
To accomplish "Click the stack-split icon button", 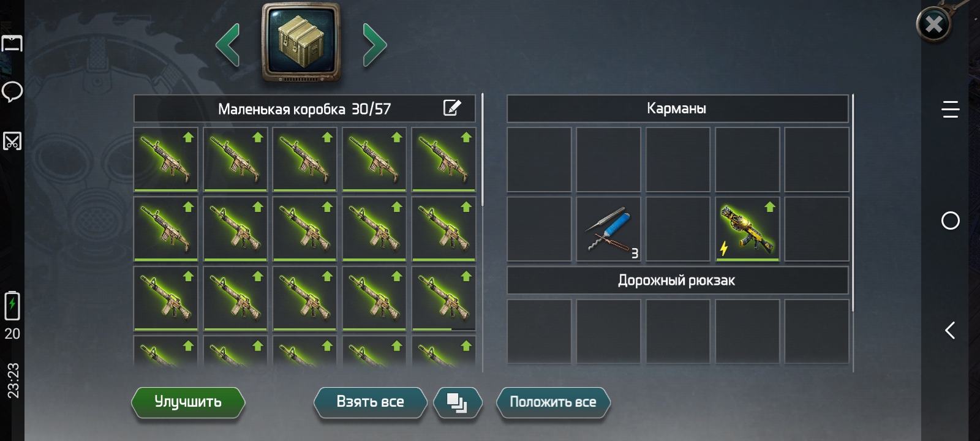I will point(458,402).
